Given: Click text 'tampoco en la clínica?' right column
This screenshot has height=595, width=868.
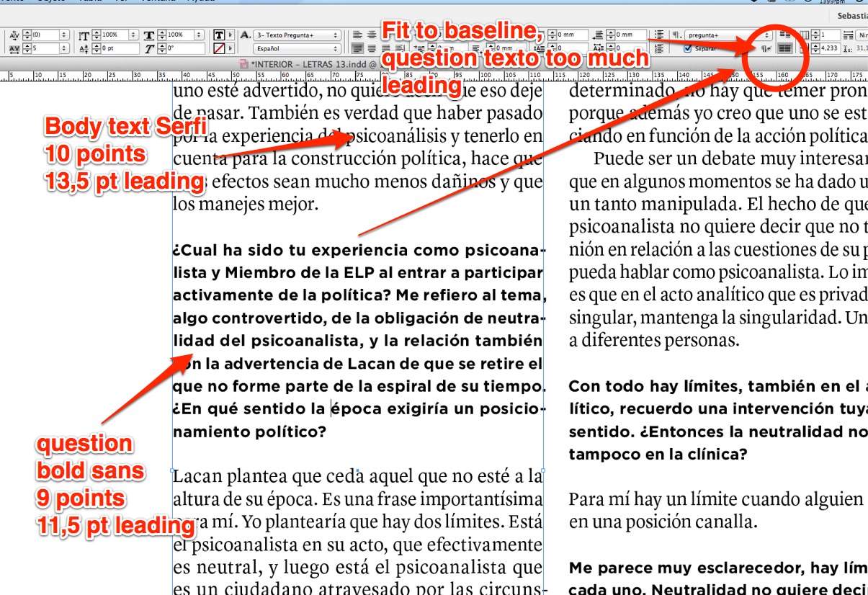Looking at the screenshot, I should 658,455.
